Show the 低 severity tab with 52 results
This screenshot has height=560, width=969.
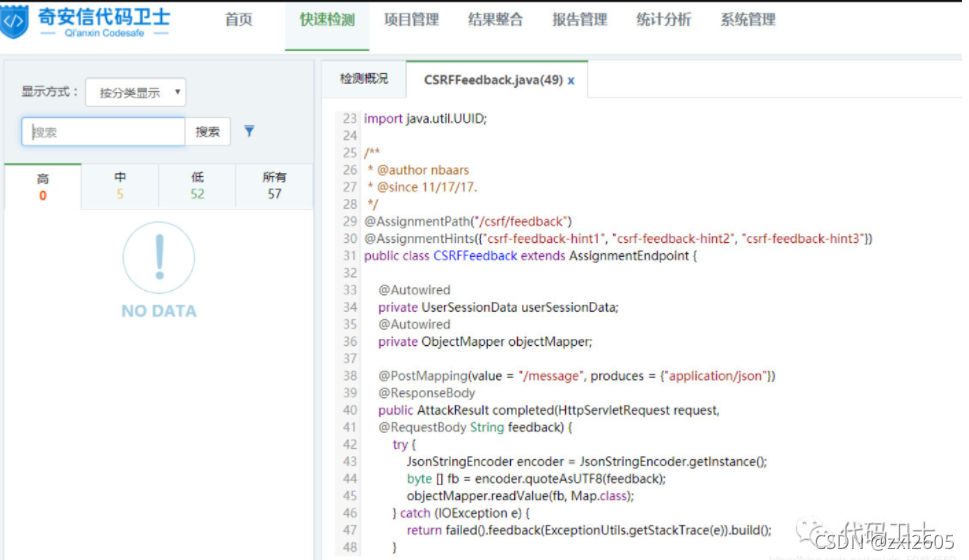pyautogui.click(x=197, y=185)
